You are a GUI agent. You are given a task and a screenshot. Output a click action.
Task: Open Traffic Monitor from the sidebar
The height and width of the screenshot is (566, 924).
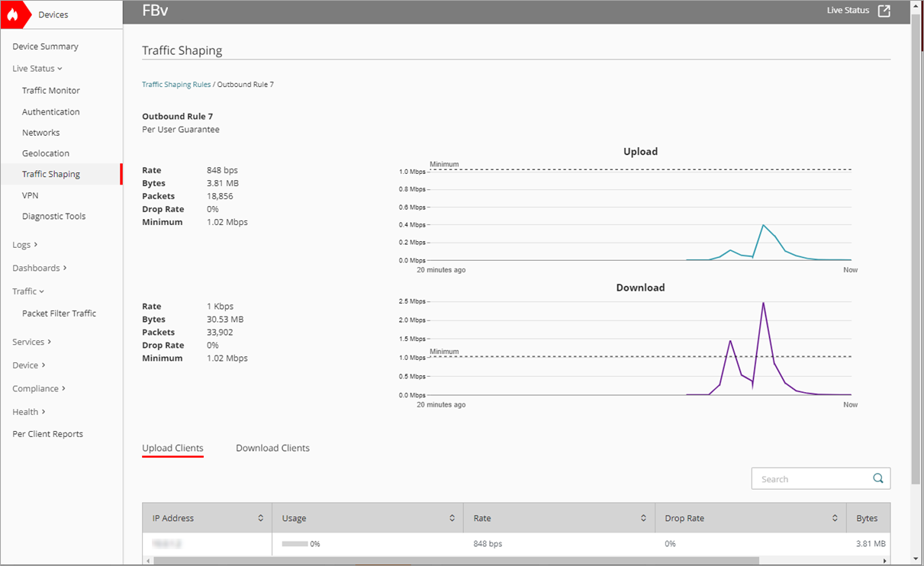pos(50,90)
